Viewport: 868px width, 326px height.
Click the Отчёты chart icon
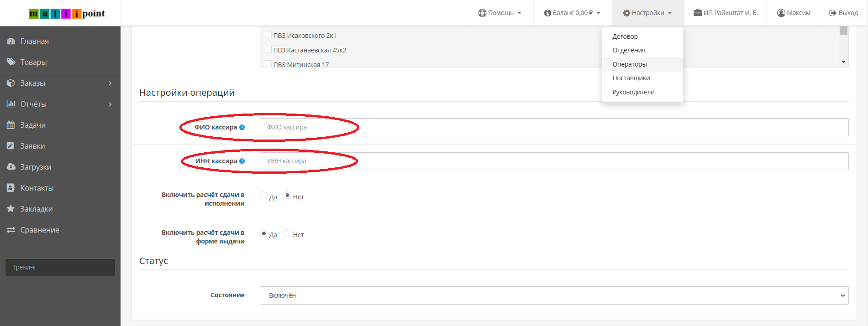click(x=11, y=104)
